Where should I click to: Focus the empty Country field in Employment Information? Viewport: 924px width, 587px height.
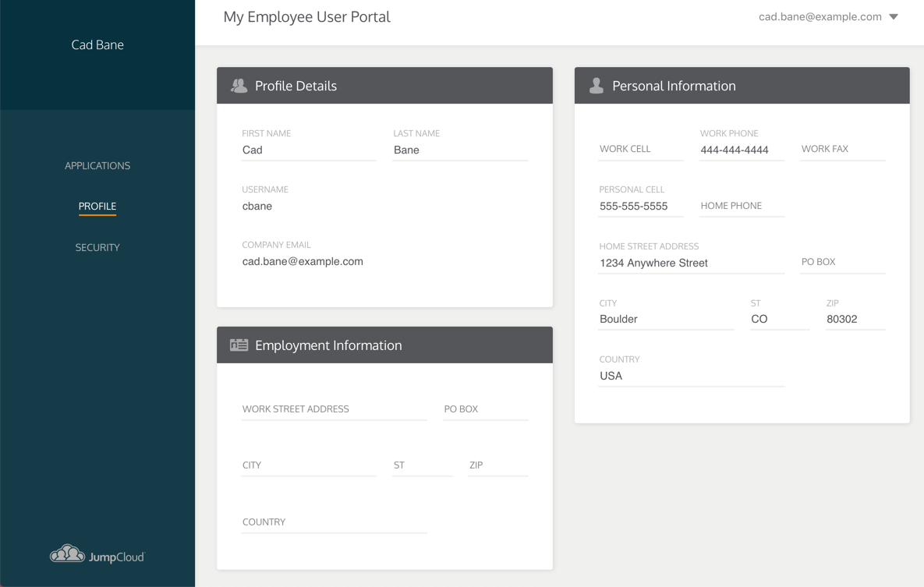[335, 522]
